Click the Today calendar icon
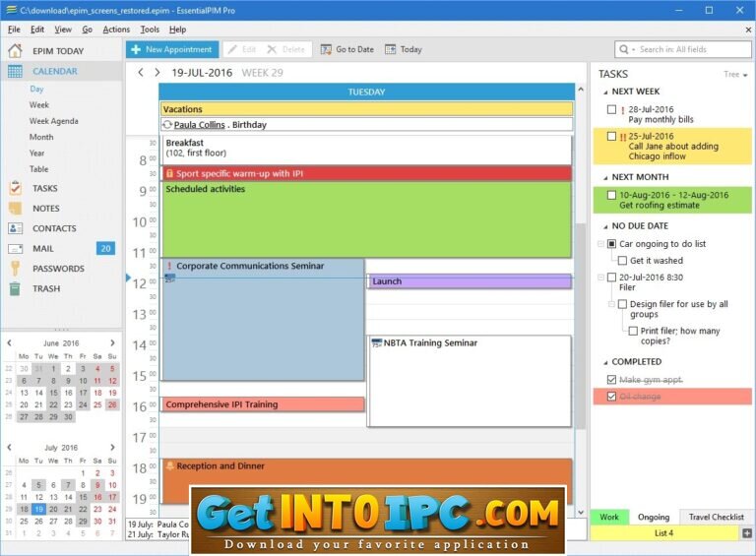This screenshot has height=556, width=756. coord(391,49)
